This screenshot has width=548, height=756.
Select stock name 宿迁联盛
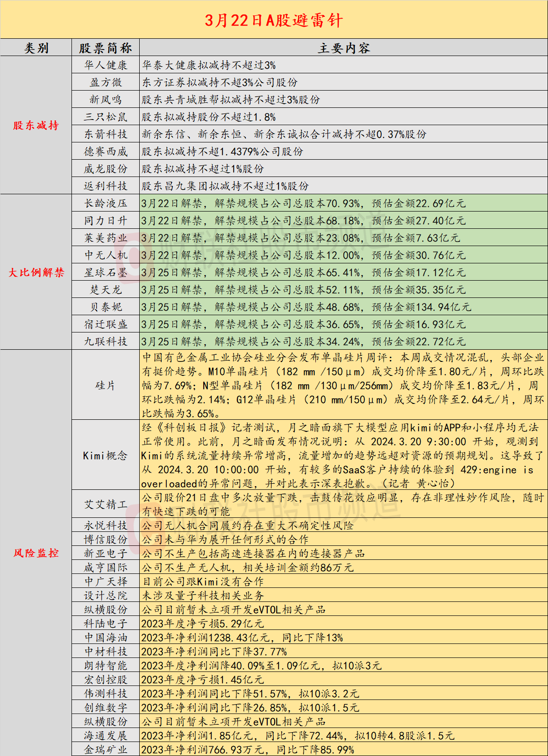(x=106, y=324)
